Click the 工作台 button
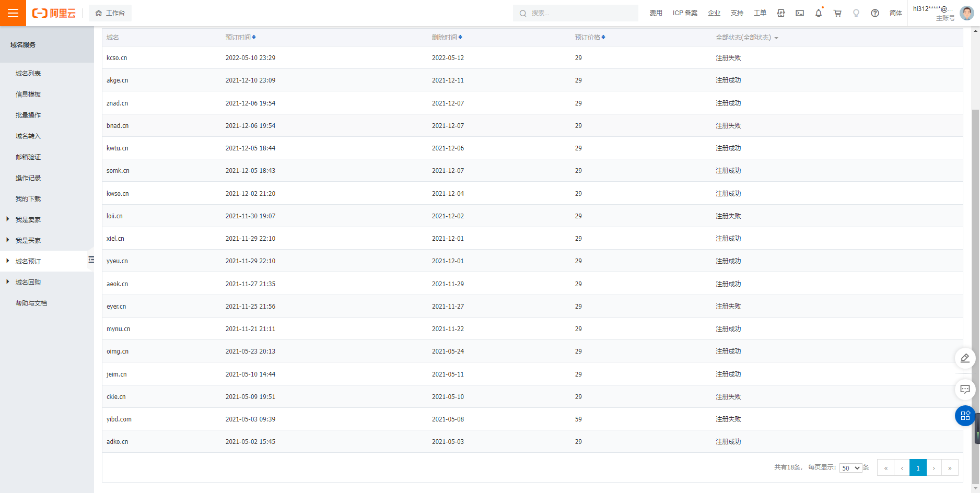The width and height of the screenshot is (980, 493). point(110,13)
